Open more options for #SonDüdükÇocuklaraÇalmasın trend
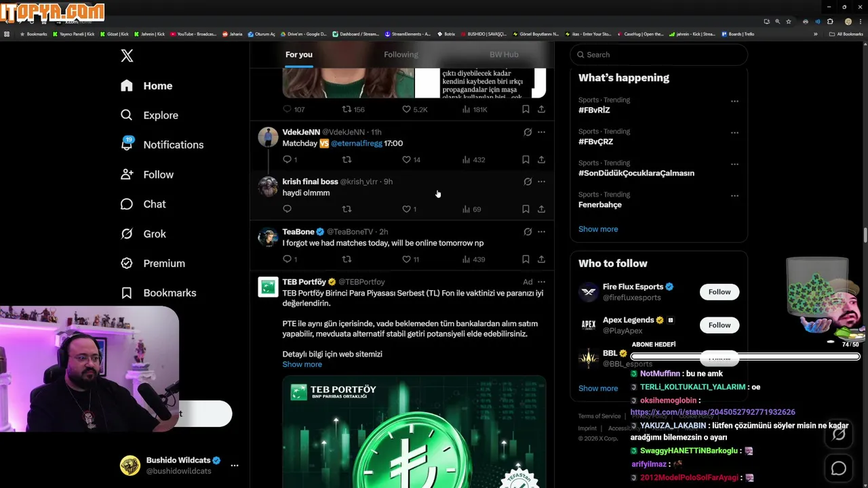 (734, 164)
